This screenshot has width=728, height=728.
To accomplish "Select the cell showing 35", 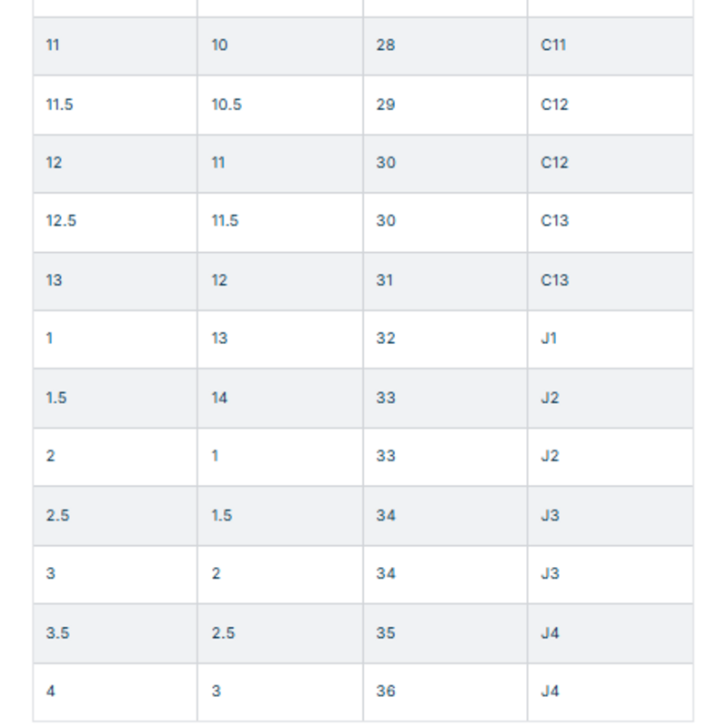I will pos(386,632).
